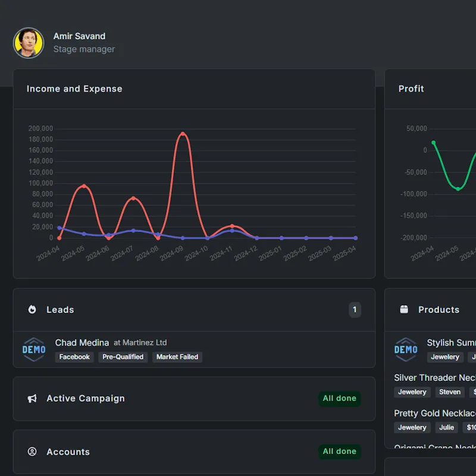Image resolution: width=476 pixels, height=476 pixels.
Task: Click the Leads count badge
Action: (355, 309)
